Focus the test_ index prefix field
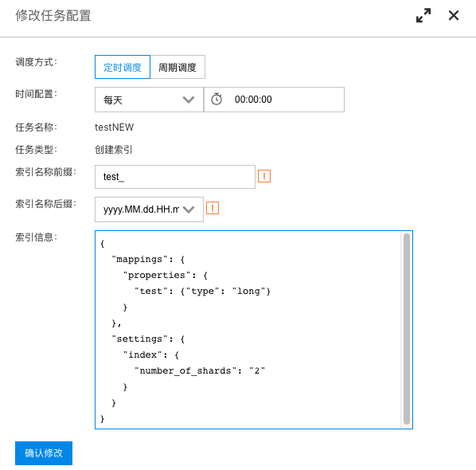Screen dimensions: 476x470 coord(175,177)
